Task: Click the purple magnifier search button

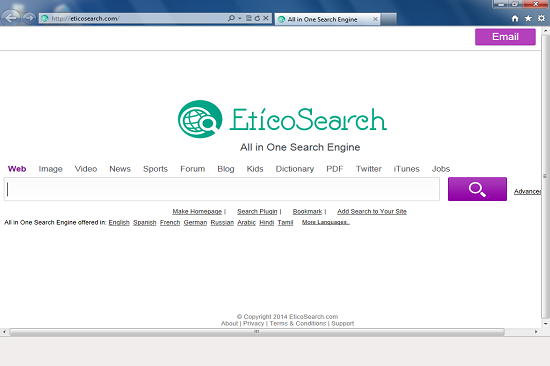Action: point(477,189)
